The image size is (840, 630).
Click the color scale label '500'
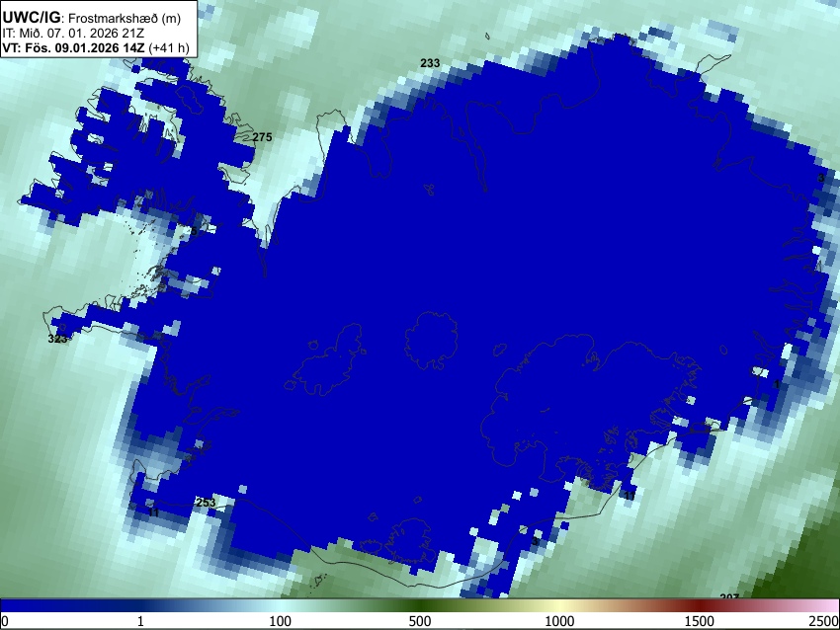point(420,621)
